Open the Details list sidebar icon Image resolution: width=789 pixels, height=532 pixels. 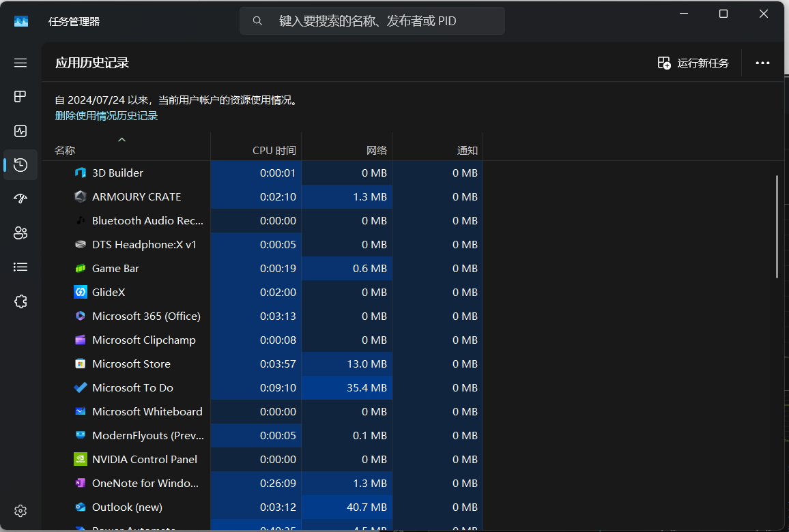coord(20,267)
